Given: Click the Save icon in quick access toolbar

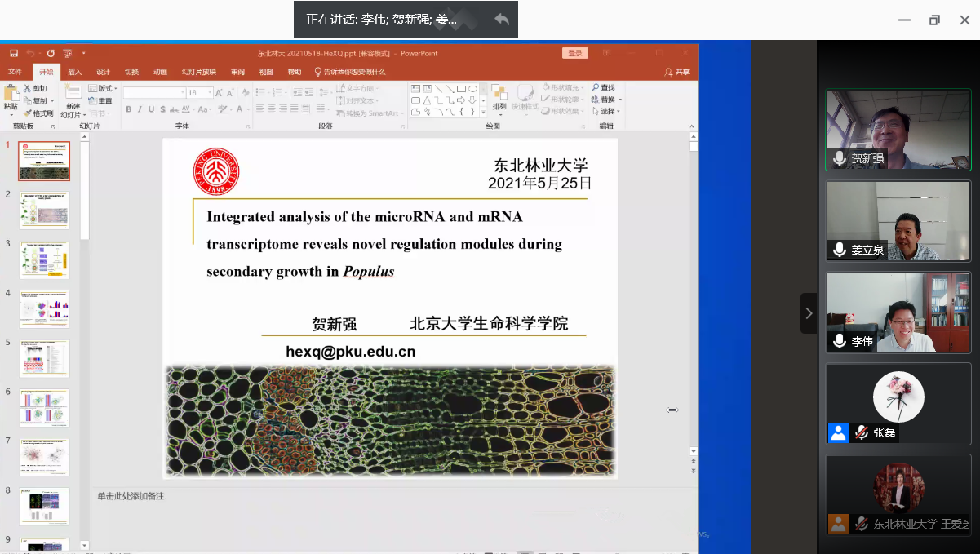Looking at the screenshot, I should coord(14,53).
